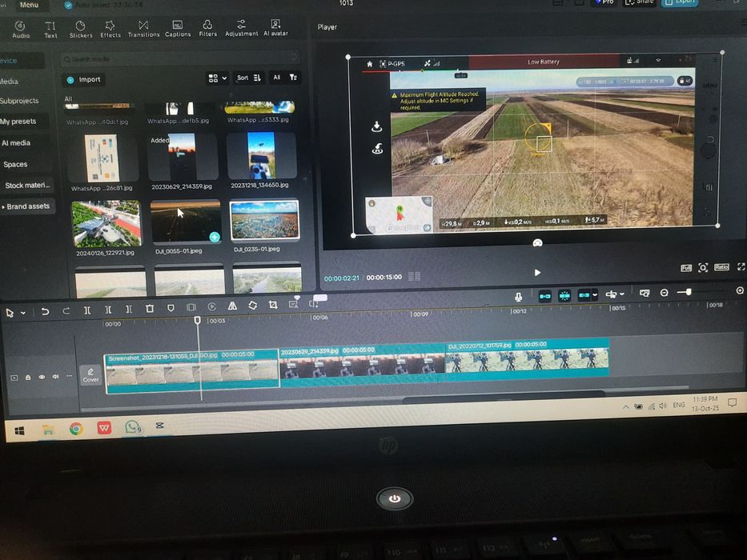Open the Filters panel
Viewport: 747px width, 560px height.
click(207, 28)
